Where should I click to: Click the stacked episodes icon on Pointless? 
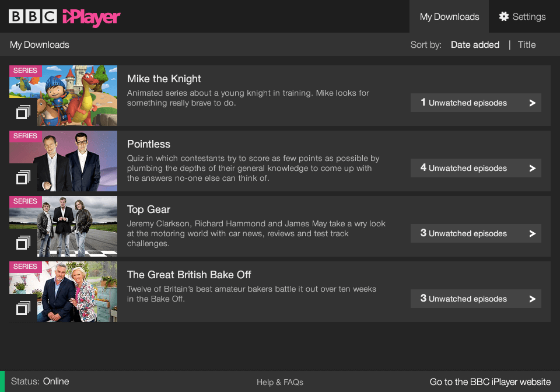pyautogui.click(x=23, y=177)
